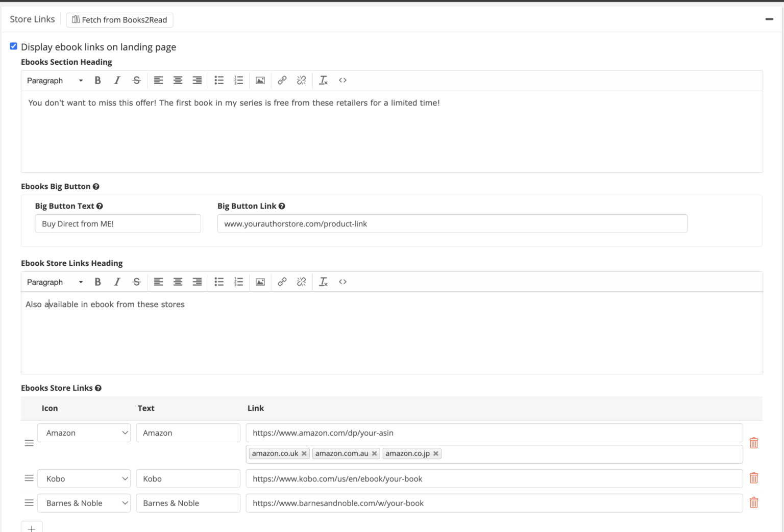The image size is (784, 532).
Task: Open source code view in Ebook Store Links Heading editor
Action: coord(342,282)
